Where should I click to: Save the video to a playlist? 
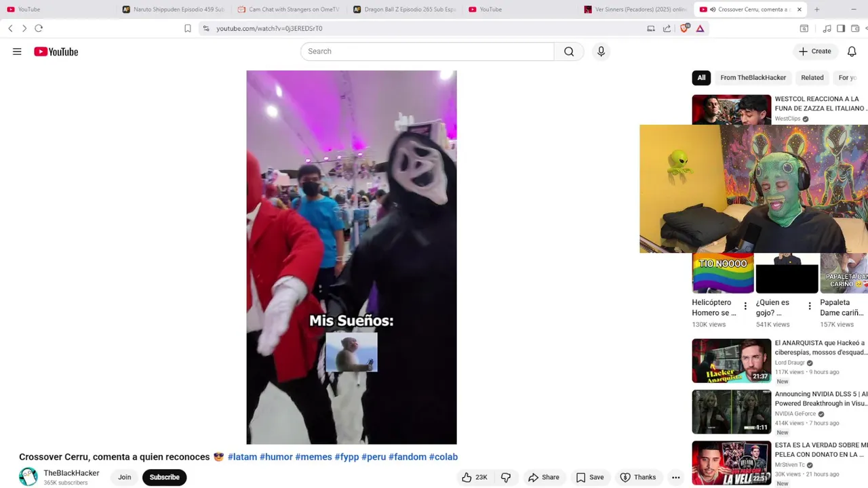tap(590, 477)
